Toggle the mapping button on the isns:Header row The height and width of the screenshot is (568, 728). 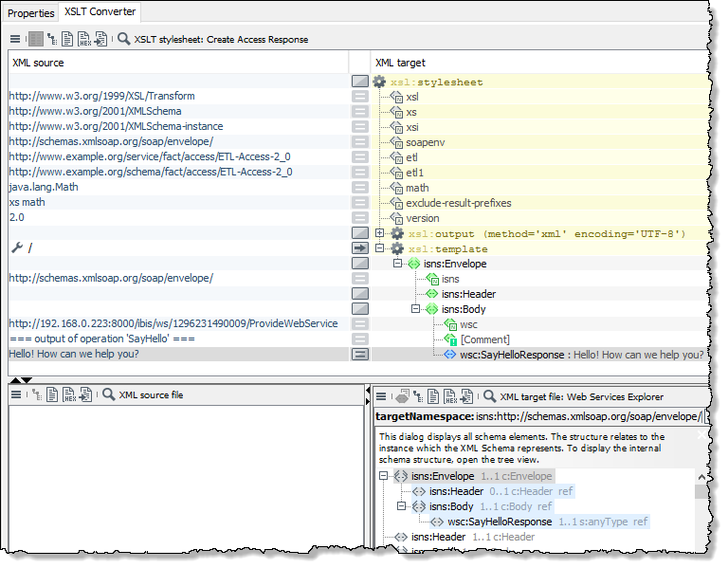point(359,294)
